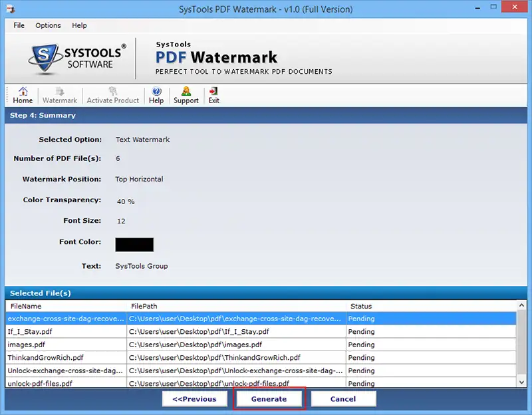Open the Options menu
This screenshot has width=532, height=415.
click(48, 25)
